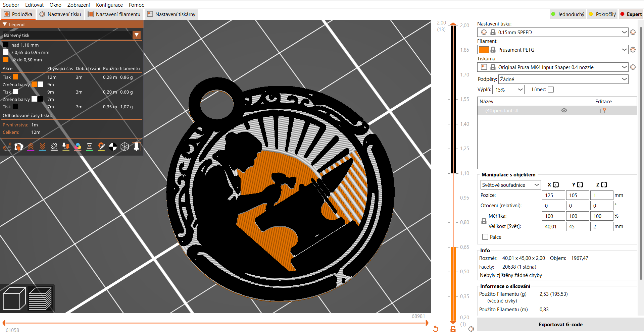Open editing icon for pendant.stl row
Viewport: 644px width, 333px height.
[603, 110]
